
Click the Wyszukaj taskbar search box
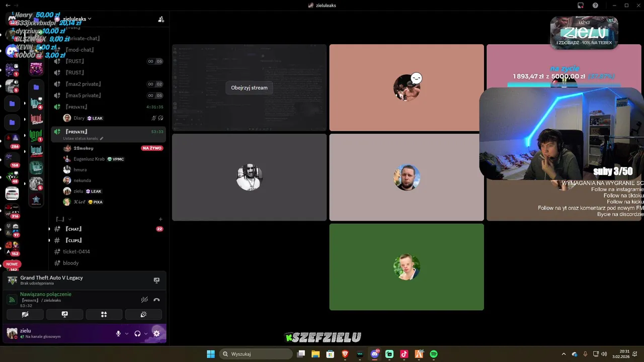256,354
